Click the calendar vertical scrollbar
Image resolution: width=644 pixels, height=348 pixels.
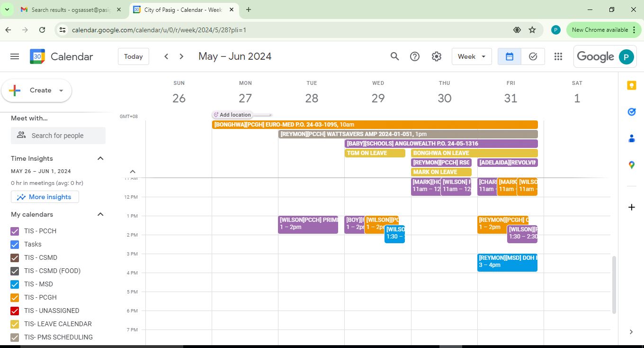click(614, 285)
